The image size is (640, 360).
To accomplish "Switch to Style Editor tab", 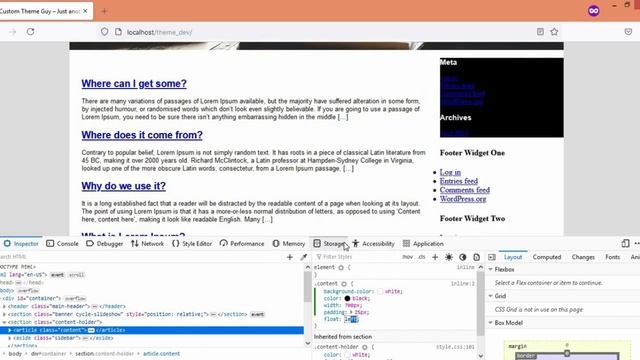I will click(x=192, y=244).
